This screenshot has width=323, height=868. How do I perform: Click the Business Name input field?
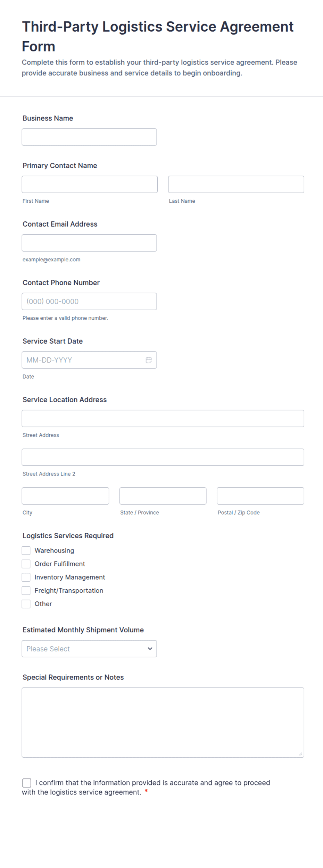point(89,137)
